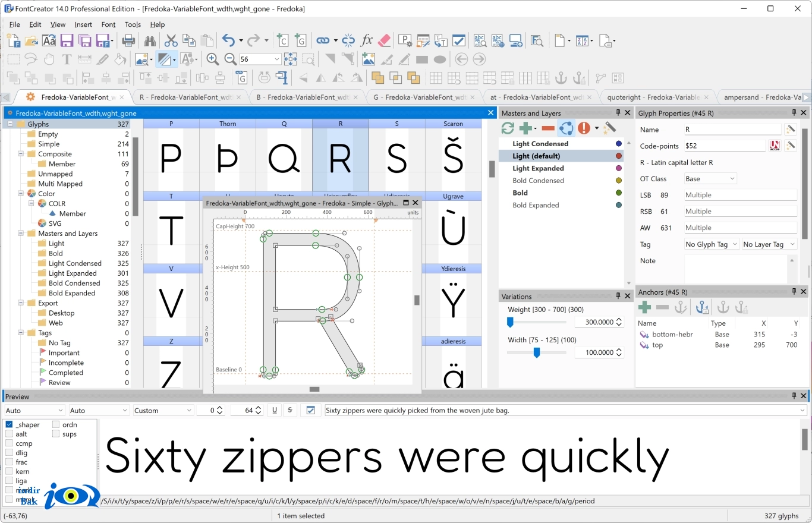812x523 pixels.
Task: Click the Weight slider handle
Action: pos(510,322)
